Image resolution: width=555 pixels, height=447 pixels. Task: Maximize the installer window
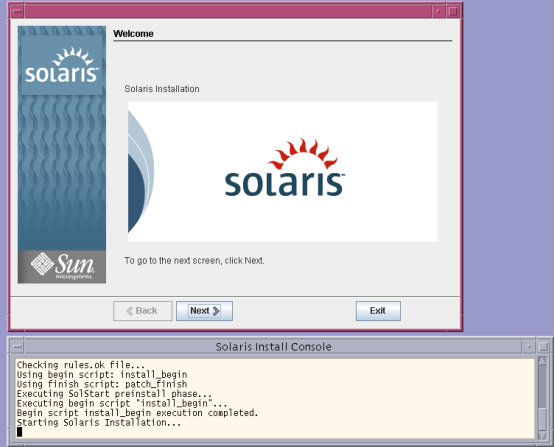(453, 11)
